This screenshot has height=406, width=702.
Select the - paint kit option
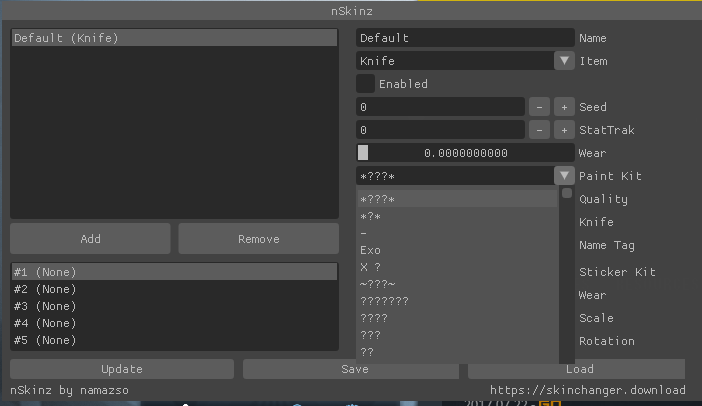[457, 234]
